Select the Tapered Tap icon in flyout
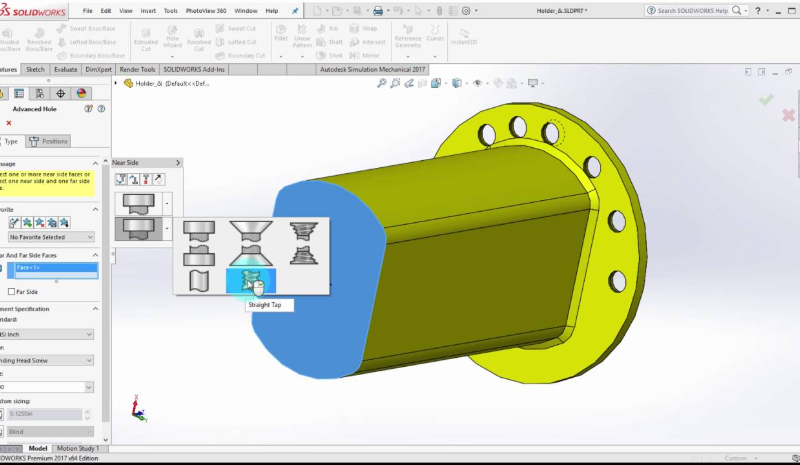Screen dimensions: 800x465 pos(303,241)
